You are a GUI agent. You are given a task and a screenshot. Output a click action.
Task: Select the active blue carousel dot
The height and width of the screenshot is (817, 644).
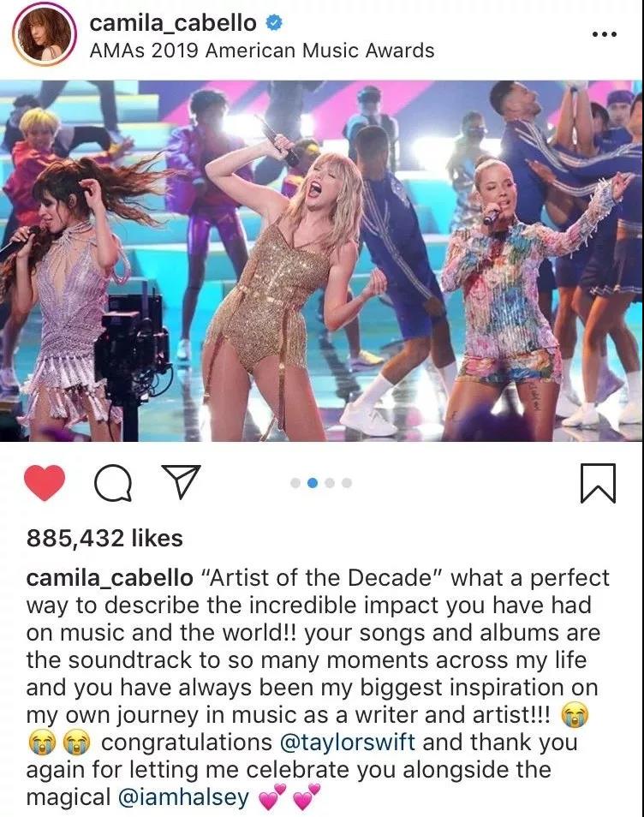(x=313, y=483)
